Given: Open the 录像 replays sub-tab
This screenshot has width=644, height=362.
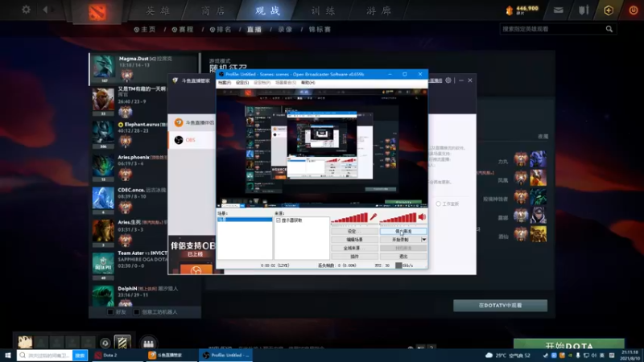Looking at the screenshot, I should pyautogui.click(x=285, y=30).
